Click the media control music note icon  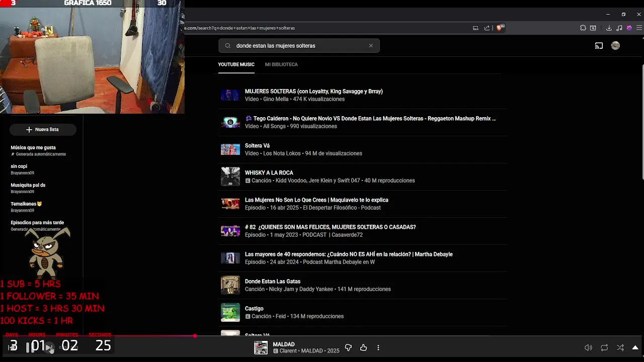point(619,28)
